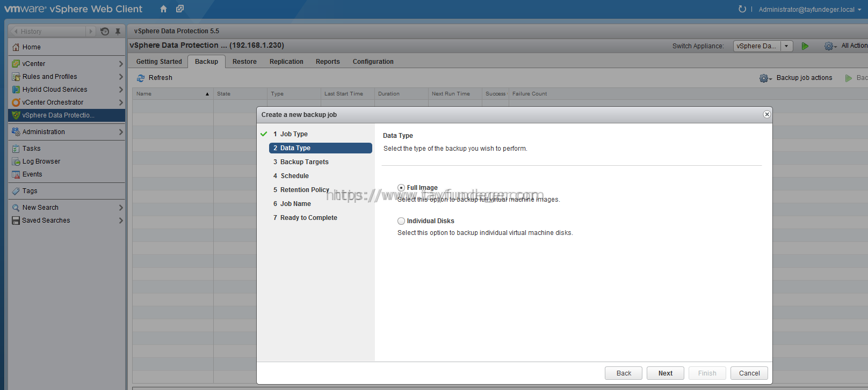The height and width of the screenshot is (390, 868).
Task: Sort by the State column header
Action: tap(240, 94)
